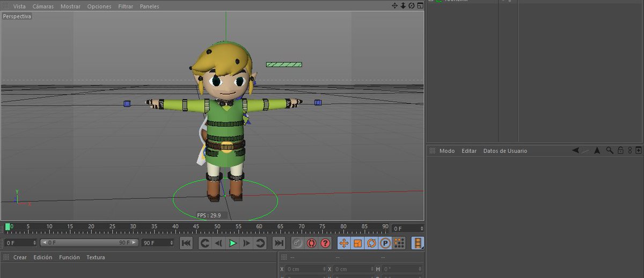Click the attributes panel grip icon
The width and height of the screenshot is (644, 278).
click(431, 151)
